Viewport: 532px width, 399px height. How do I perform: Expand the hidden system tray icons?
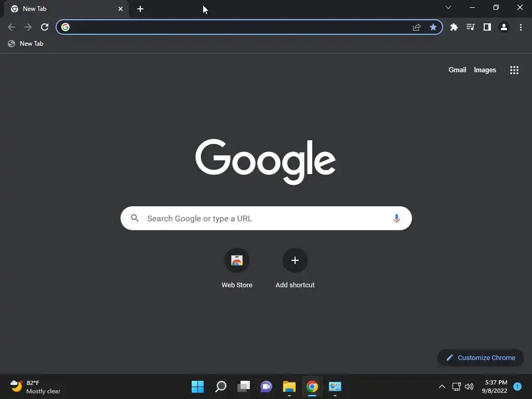[442, 387]
